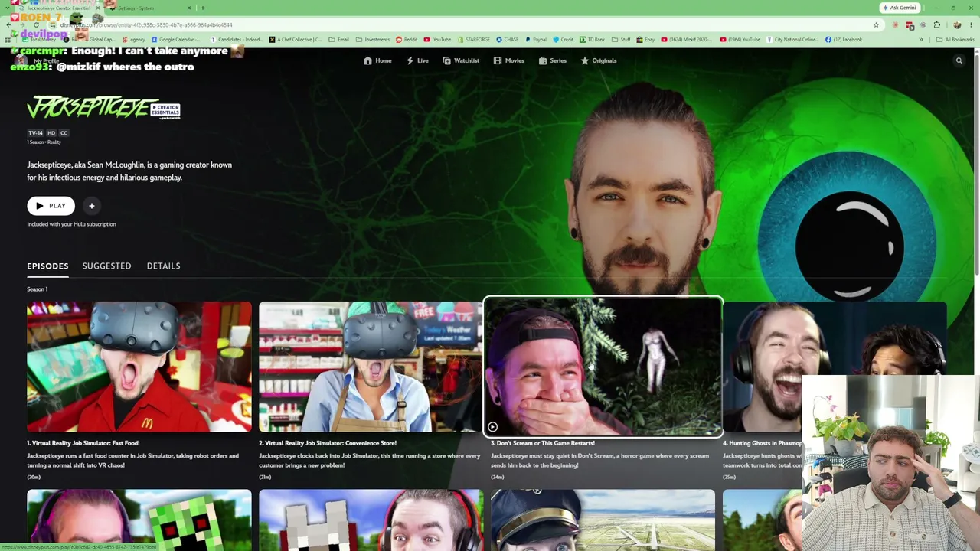980x551 pixels.
Task: Click title '2. Virtual Reality Job Simulator: Convenience Store!'
Action: (x=328, y=443)
